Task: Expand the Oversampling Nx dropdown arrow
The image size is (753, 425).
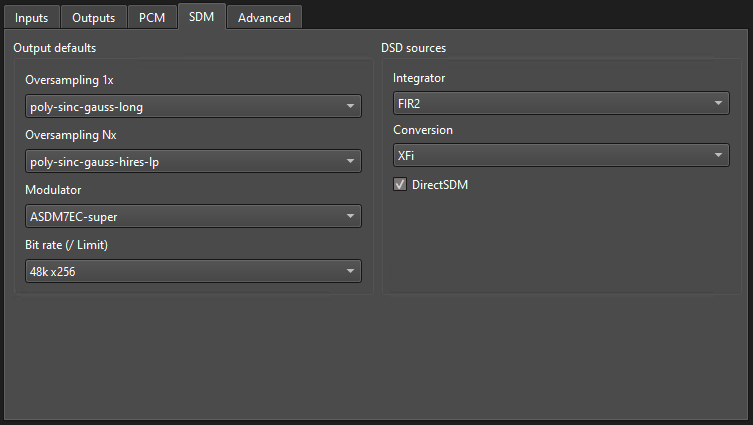Action: (x=351, y=161)
